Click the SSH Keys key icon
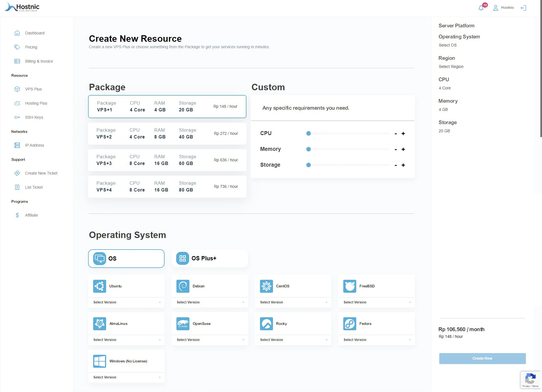Image resolution: width=542 pixels, height=392 pixels. (x=17, y=117)
